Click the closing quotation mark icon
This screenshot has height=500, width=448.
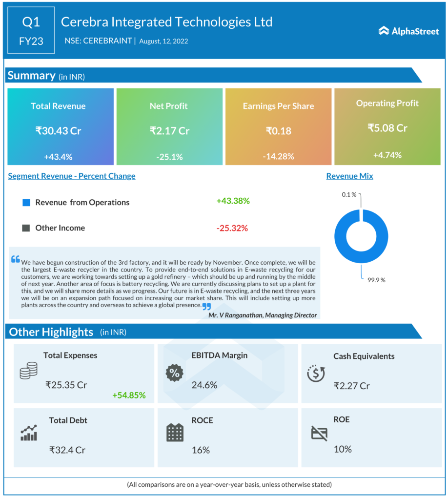[x=206, y=306]
